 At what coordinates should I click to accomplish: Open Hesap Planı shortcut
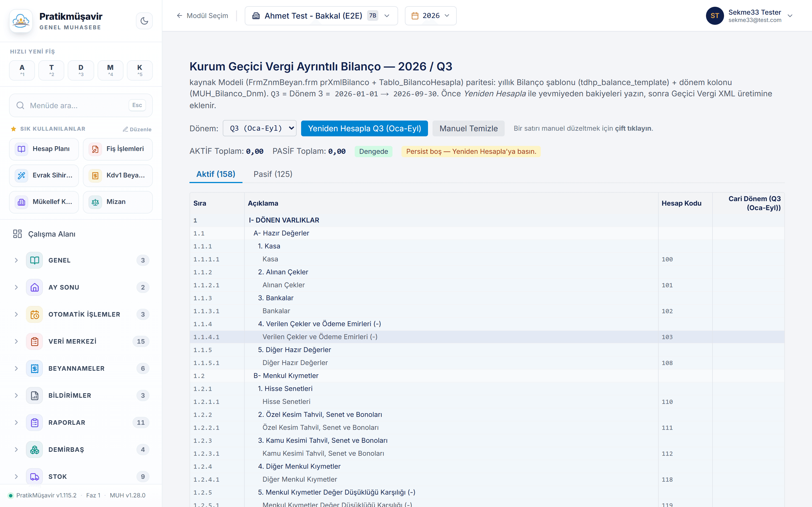click(44, 149)
